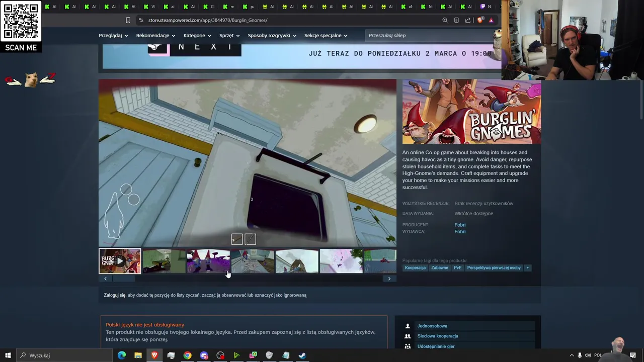Open reader mode icon in address bar
The image size is (644, 362).
pos(456,20)
